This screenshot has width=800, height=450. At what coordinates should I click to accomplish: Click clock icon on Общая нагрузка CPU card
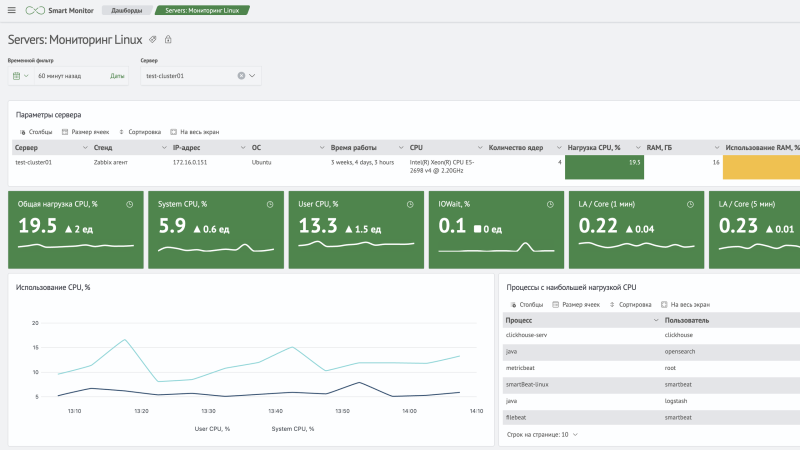(130, 204)
